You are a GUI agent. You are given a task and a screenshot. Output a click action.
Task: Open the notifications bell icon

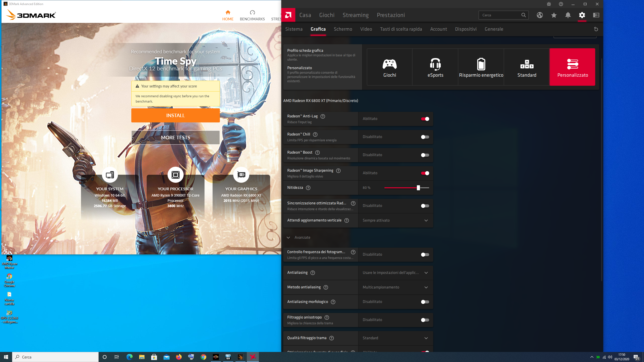568,15
